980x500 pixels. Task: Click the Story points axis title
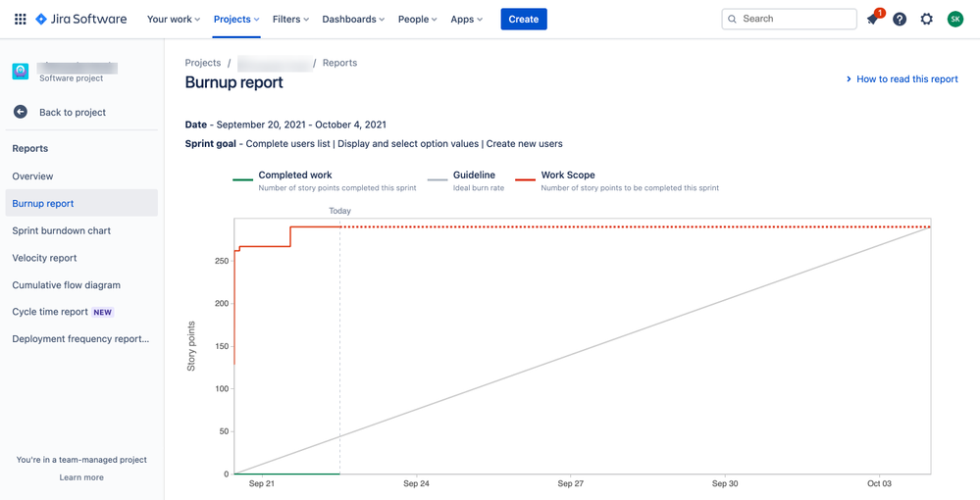click(x=192, y=346)
